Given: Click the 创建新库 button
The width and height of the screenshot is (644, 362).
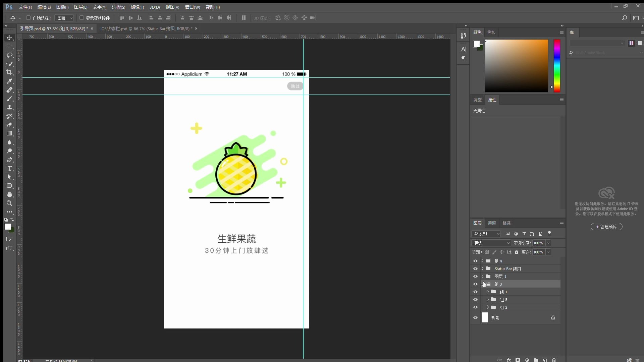Looking at the screenshot, I should click(x=606, y=227).
